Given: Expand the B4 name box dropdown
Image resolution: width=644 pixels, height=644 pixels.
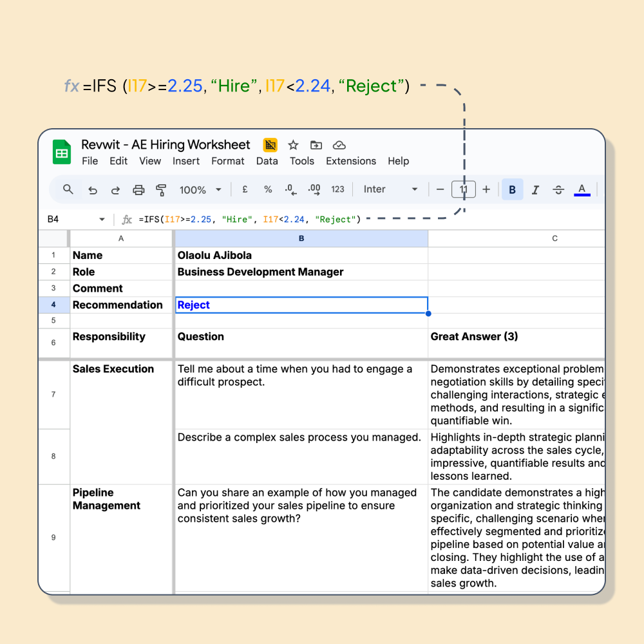Looking at the screenshot, I should [102, 220].
